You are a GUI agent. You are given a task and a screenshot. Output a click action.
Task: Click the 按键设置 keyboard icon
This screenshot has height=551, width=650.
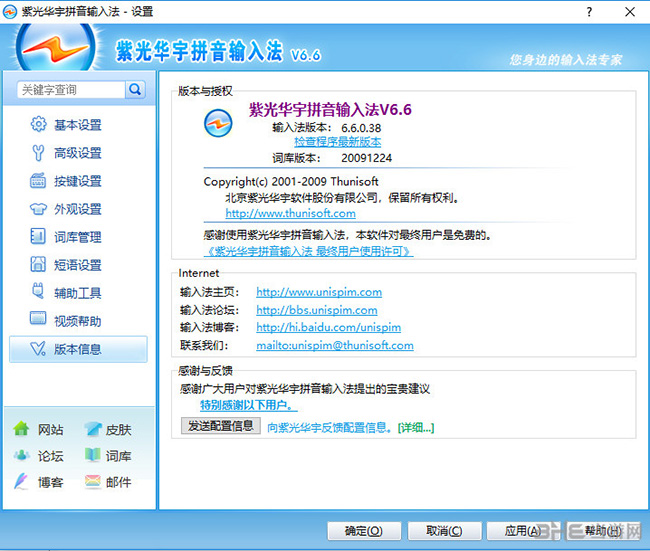click(38, 181)
